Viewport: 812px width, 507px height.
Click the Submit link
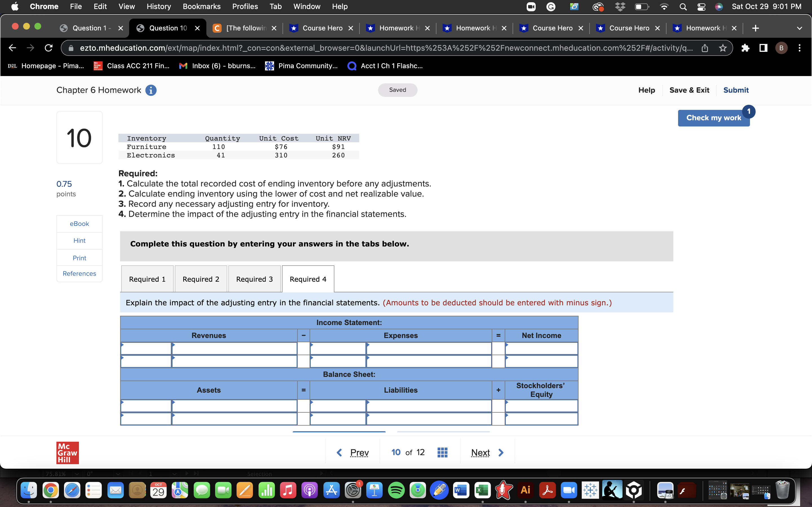(x=736, y=90)
